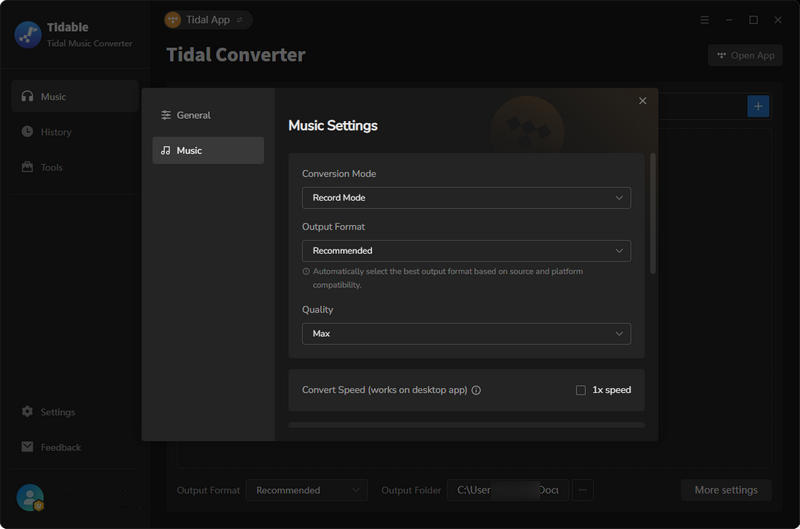
Task: Click the History clock icon
Action: click(27, 131)
